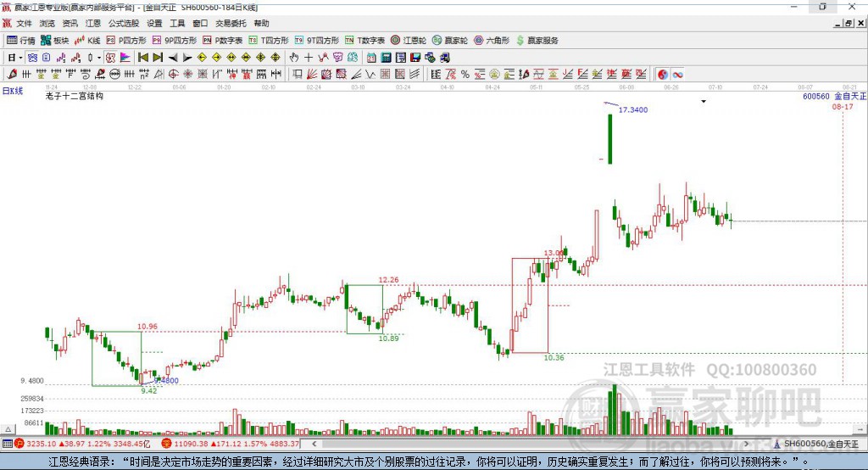Open the calculator icon

(x=386, y=58)
